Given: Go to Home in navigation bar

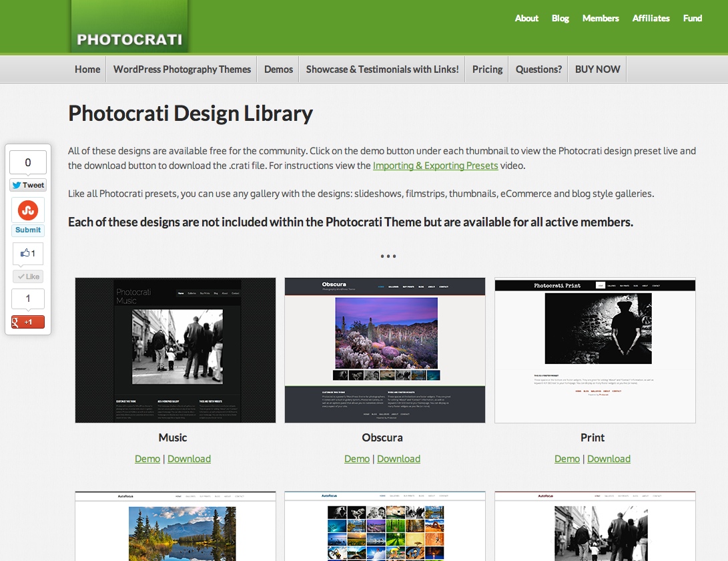Looking at the screenshot, I should pyautogui.click(x=87, y=69).
